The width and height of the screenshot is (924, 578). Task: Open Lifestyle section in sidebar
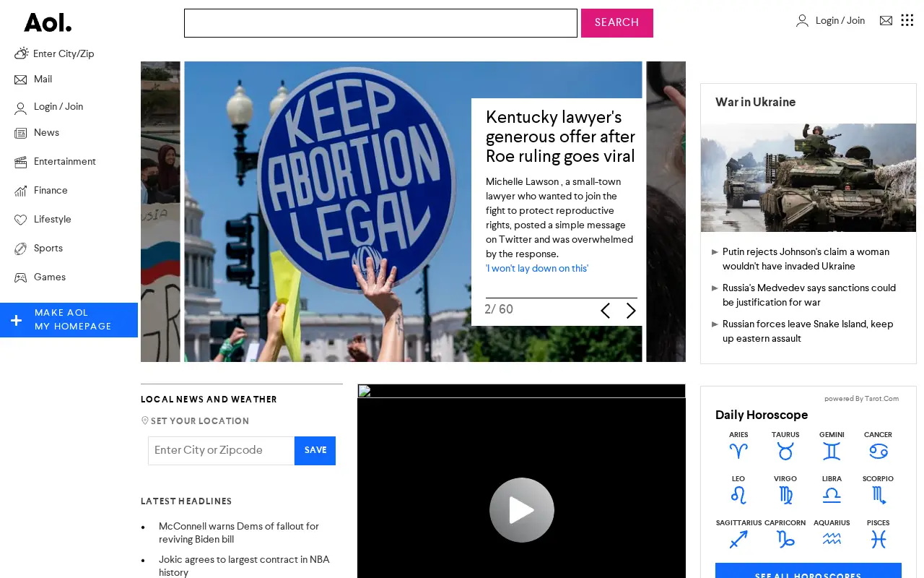pos(53,220)
